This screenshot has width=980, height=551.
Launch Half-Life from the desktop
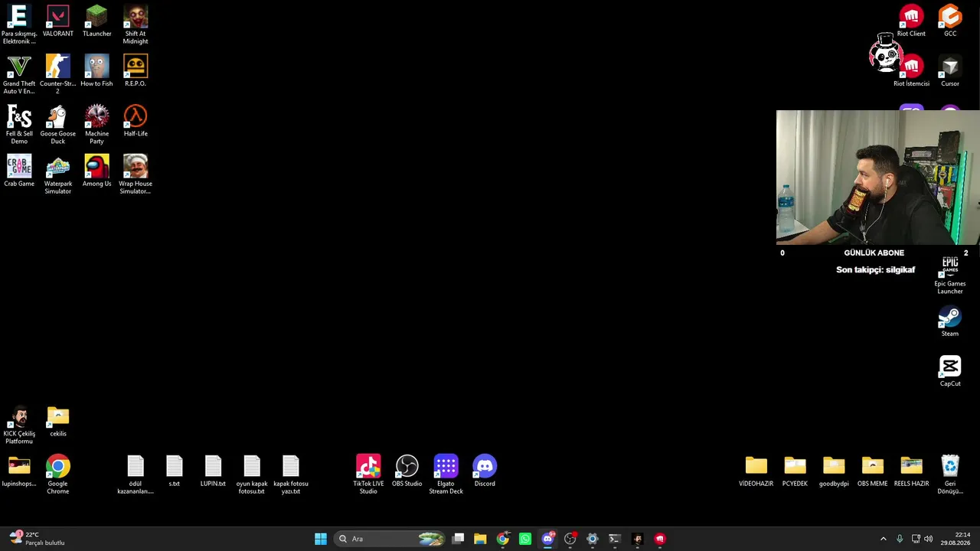point(136,121)
